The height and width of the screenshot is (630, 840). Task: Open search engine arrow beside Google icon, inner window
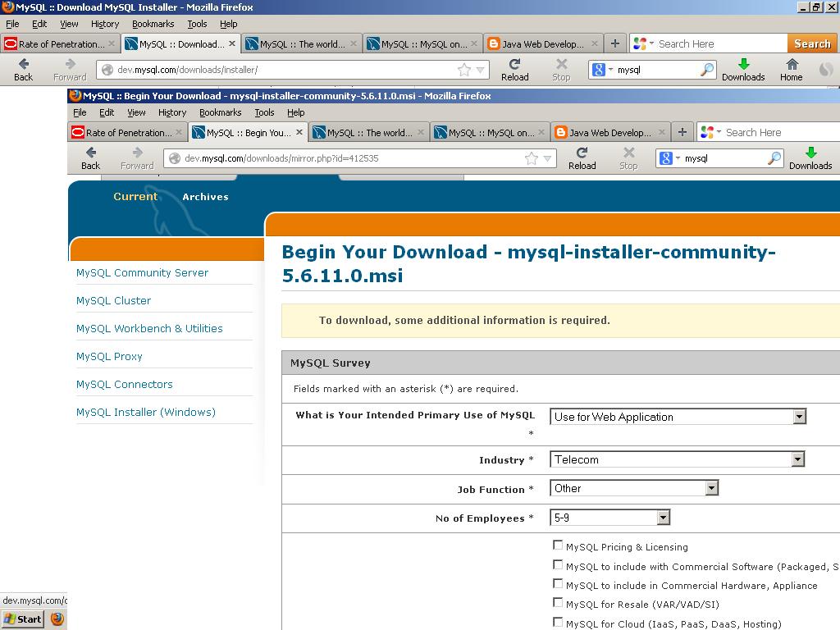[x=678, y=158]
